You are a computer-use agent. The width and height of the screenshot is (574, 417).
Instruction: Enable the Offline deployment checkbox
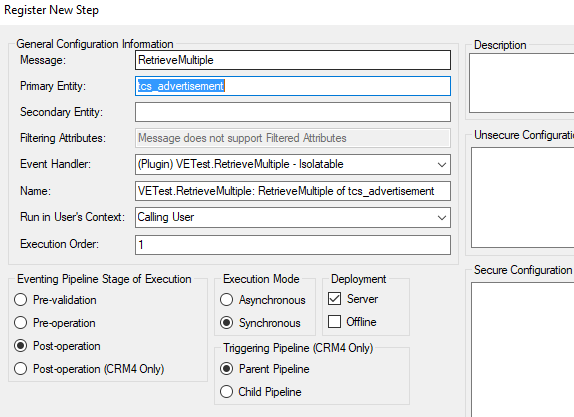pyautogui.click(x=335, y=322)
